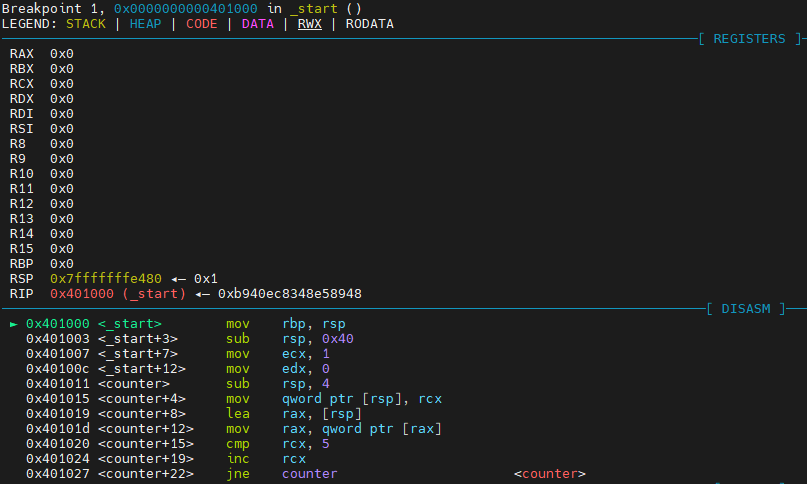
Task: Select the R9 register row
Action: pyautogui.click(x=42, y=158)
